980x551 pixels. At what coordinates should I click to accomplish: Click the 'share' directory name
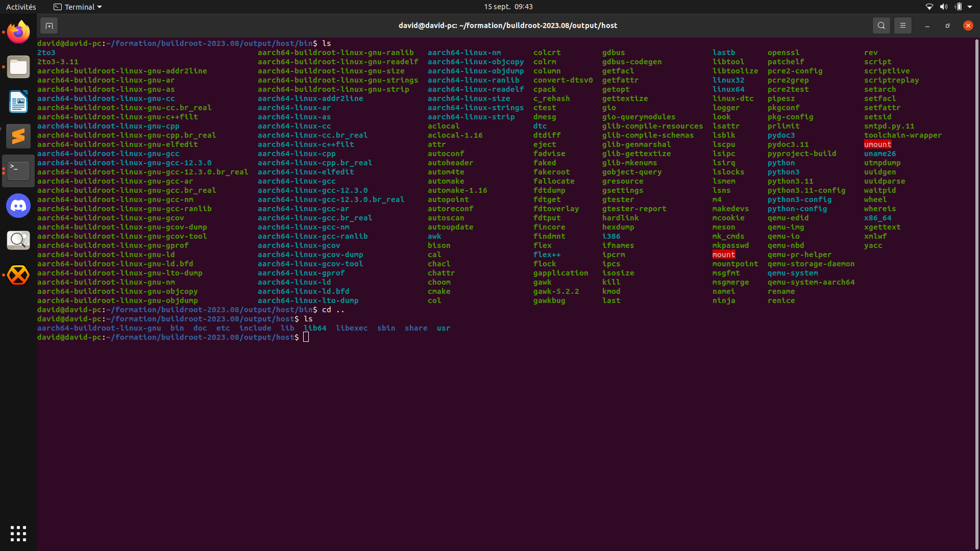[x=416, y=328]
